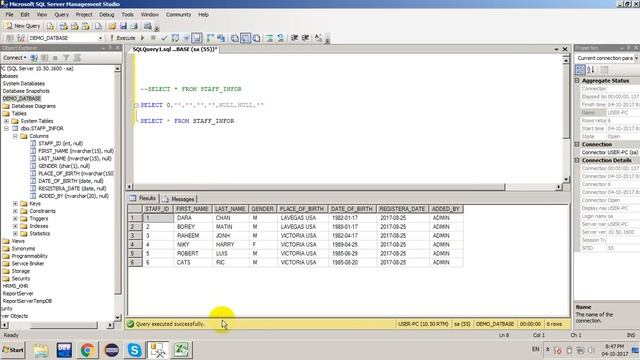Toggle Results to Grid toolbar icon

click(245, 38)
